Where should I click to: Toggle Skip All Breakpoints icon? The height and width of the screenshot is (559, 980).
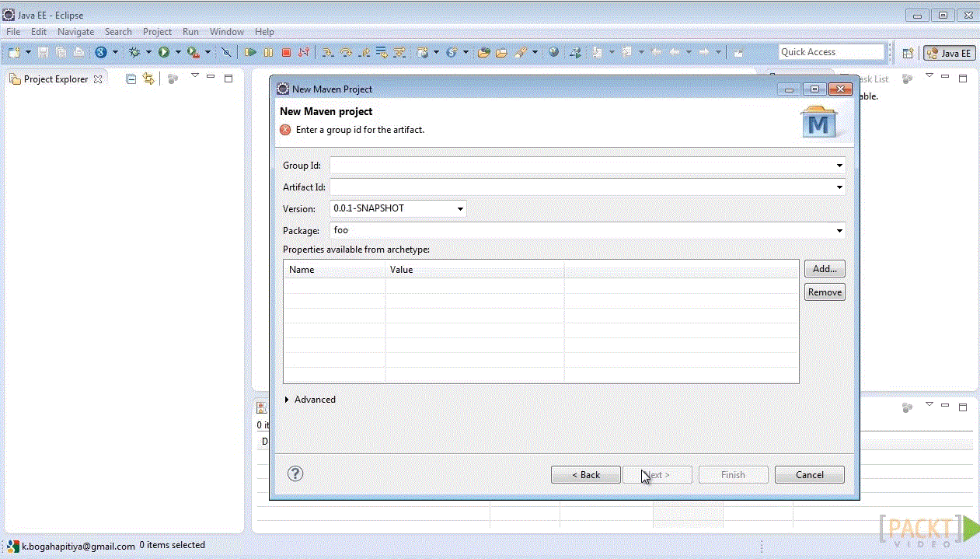pyautogui.click(x=226, y=52)
